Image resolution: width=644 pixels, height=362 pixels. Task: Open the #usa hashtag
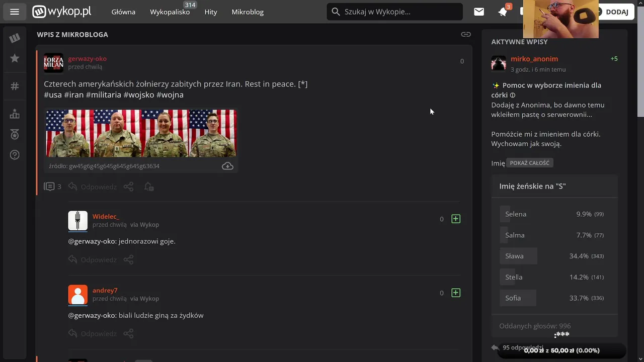click(53, 95)
